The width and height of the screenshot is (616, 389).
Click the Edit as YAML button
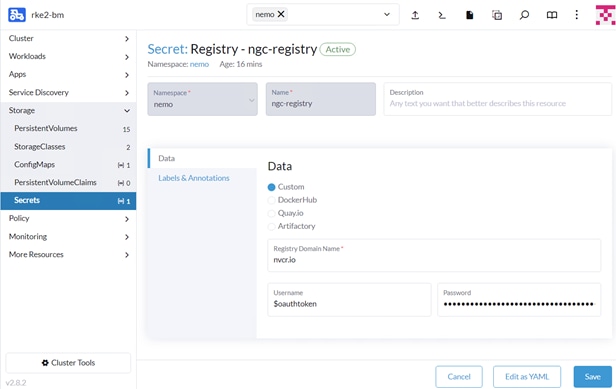[x=527, y=376]
